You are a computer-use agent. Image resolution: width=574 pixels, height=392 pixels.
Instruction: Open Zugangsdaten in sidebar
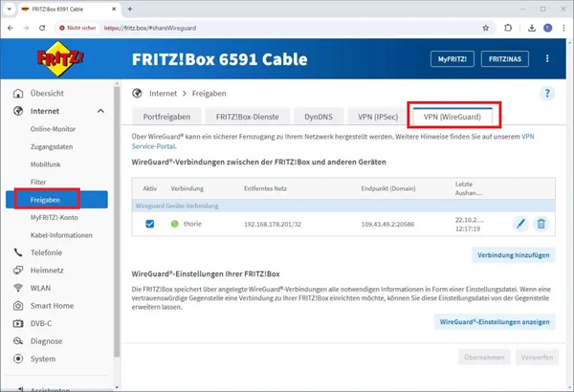pos(52,146)
